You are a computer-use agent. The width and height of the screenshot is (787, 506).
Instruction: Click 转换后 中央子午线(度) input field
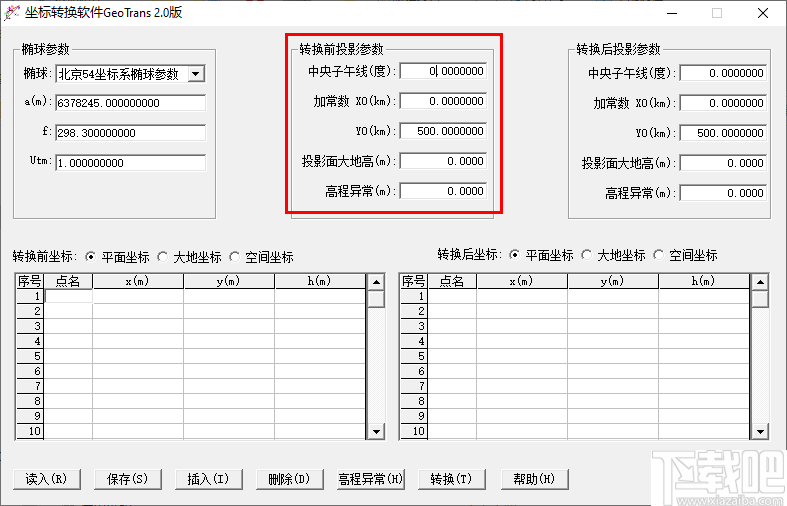pyautogui.click(x=723, y=73)
